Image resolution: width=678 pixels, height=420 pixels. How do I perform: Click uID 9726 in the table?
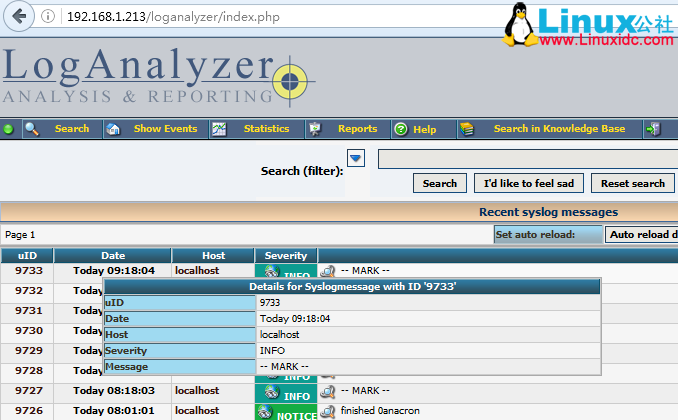coord(29,410)
